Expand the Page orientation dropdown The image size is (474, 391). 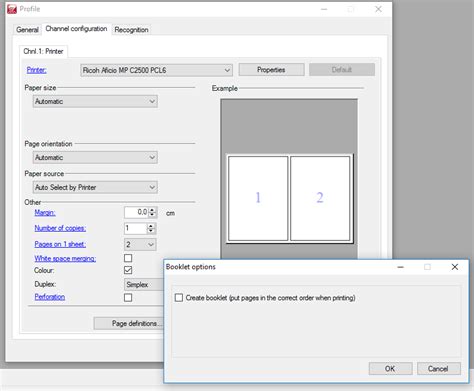tap(95, 157)
